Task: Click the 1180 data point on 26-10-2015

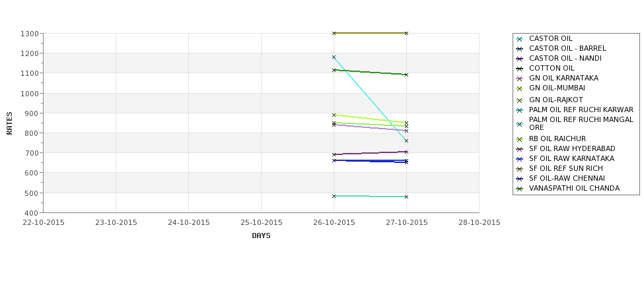Action: pos(334,57)
